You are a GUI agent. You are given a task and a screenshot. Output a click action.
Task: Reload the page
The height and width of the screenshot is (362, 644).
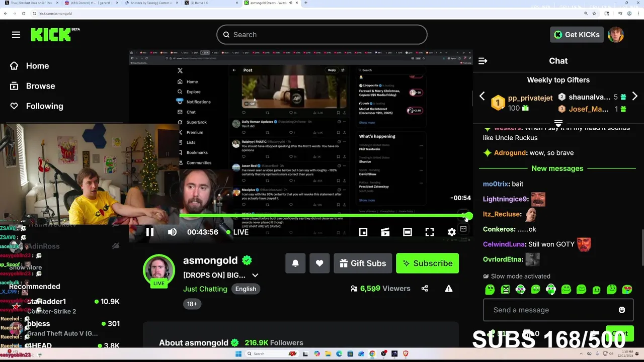pos(23,14)
